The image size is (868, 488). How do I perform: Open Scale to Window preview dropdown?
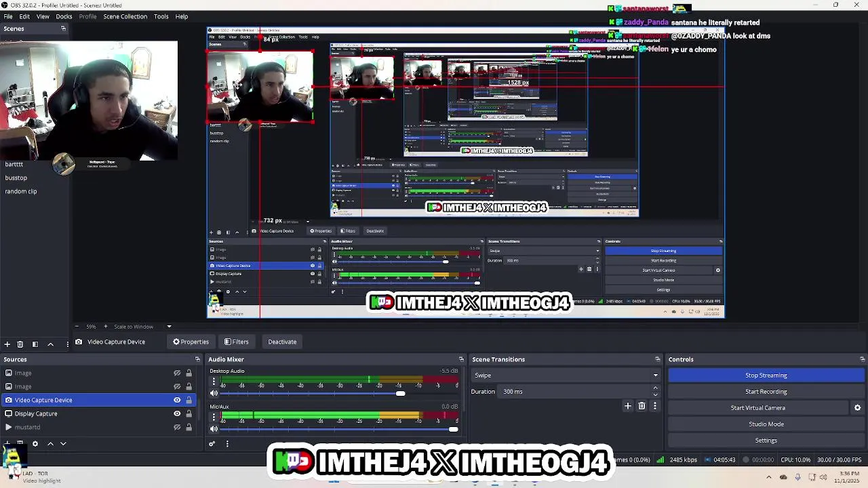pyautogui.click(x=142, y=327)
